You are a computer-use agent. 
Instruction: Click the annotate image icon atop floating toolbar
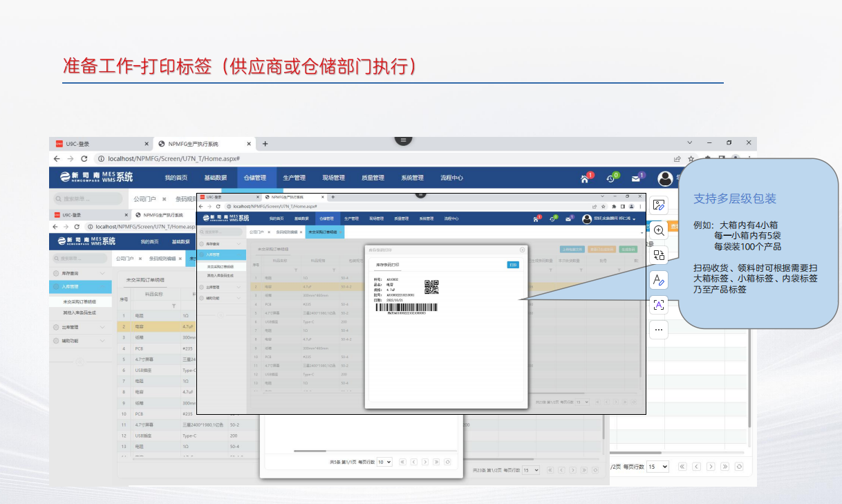pyautogui.click(x=659, y=205)
